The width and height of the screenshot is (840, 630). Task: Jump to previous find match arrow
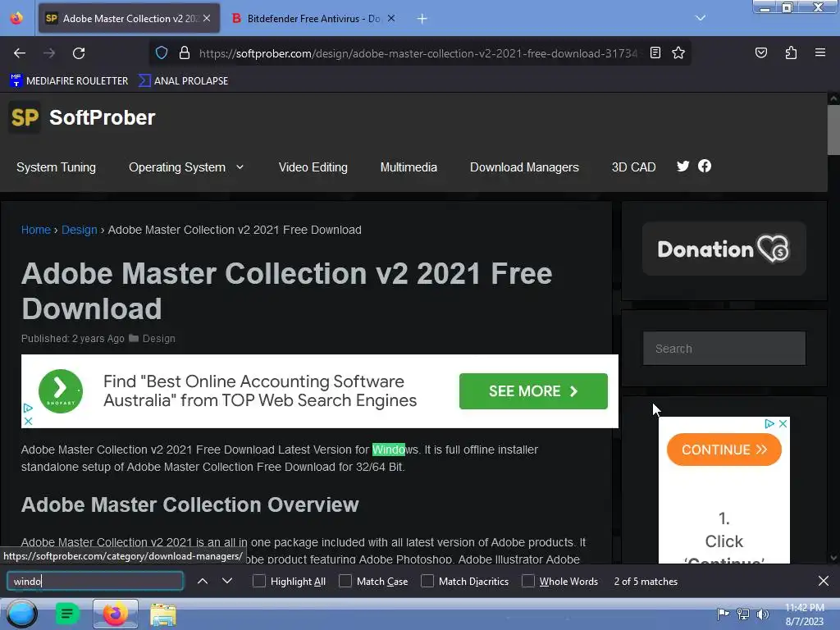(x=203, y=581)
